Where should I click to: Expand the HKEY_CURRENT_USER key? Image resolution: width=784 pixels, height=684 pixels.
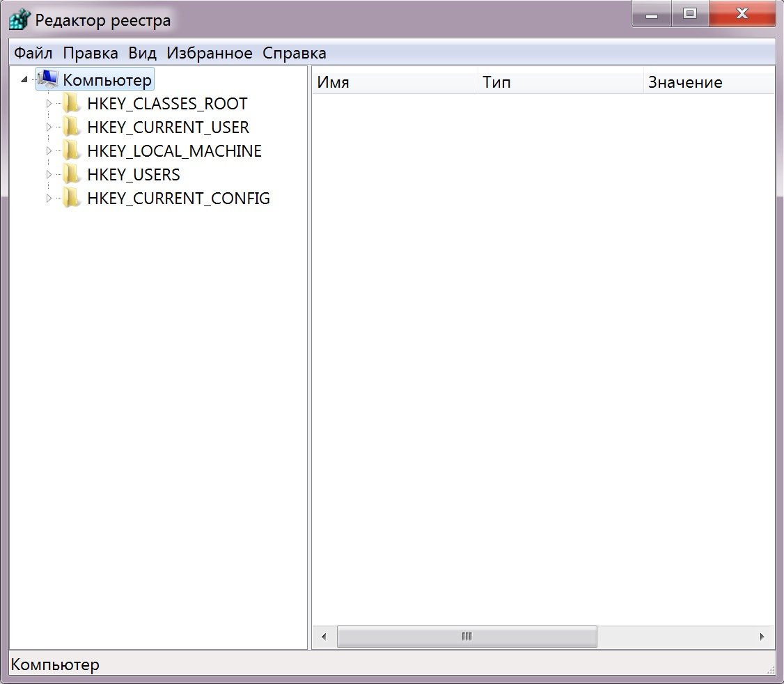[49, 127]
